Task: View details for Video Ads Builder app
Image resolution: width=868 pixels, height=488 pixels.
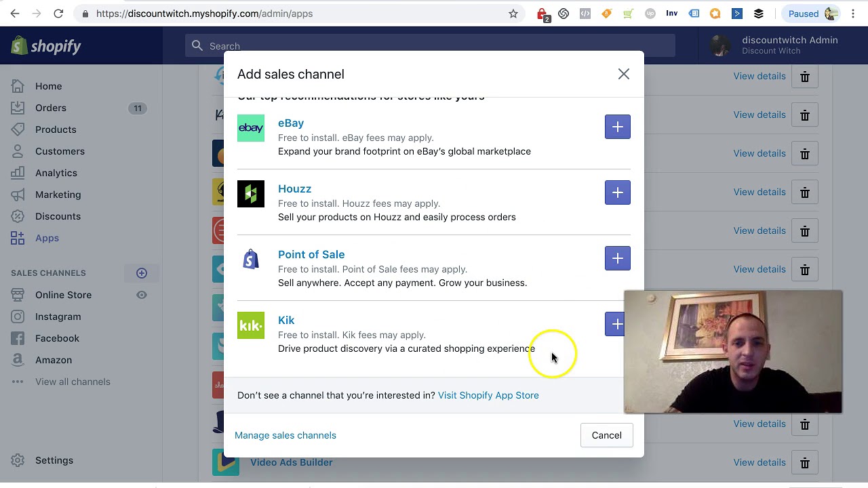Action: [x=759, y=462]
